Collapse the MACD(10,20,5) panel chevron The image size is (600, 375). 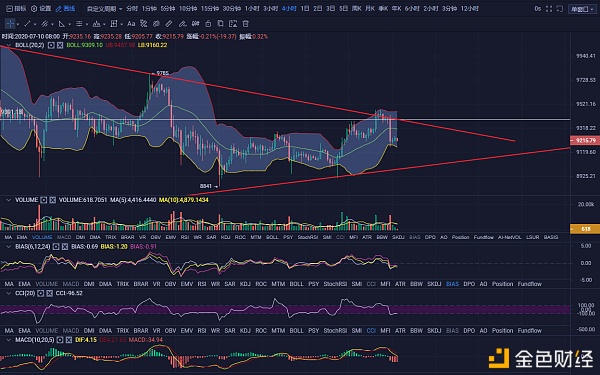(8, 340)
